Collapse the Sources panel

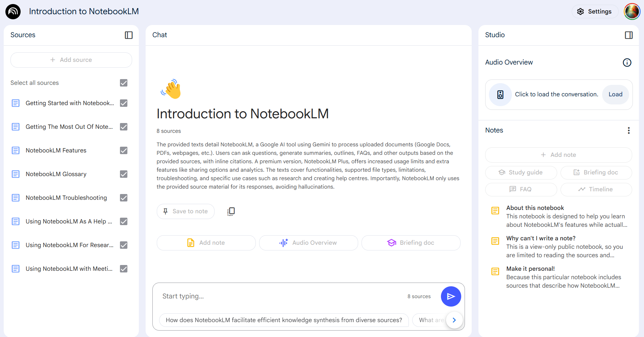(128, 35)
